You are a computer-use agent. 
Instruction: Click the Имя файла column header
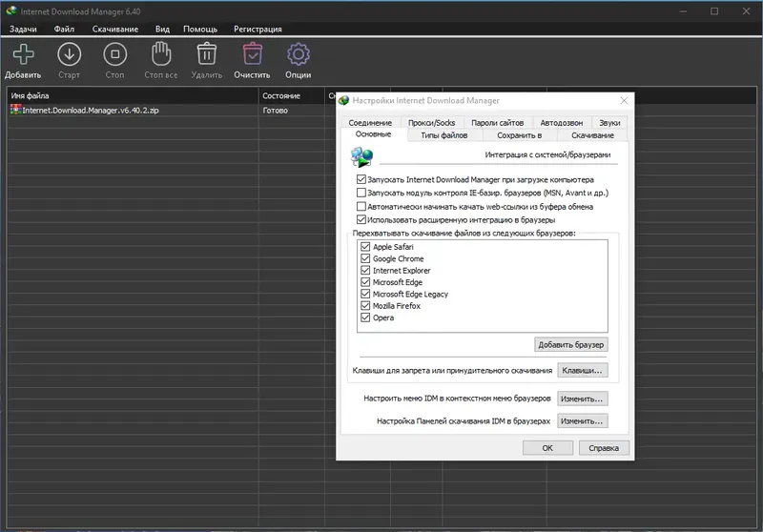click(x=133, y=95)
